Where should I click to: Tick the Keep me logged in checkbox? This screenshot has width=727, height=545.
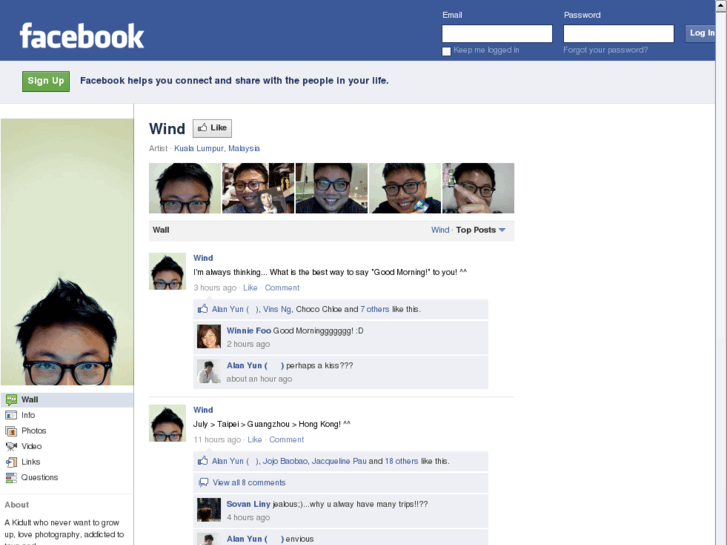(446, 51)
